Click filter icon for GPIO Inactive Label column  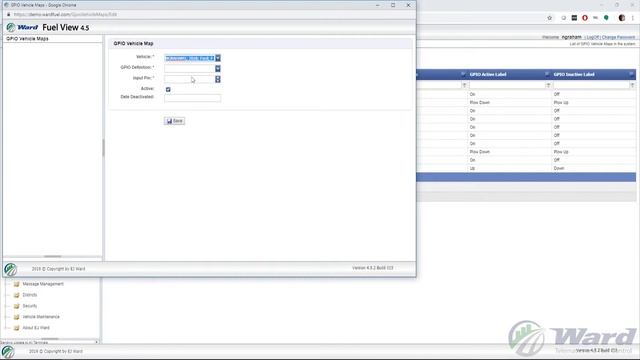pyautogui.click(x=632, y=85)
